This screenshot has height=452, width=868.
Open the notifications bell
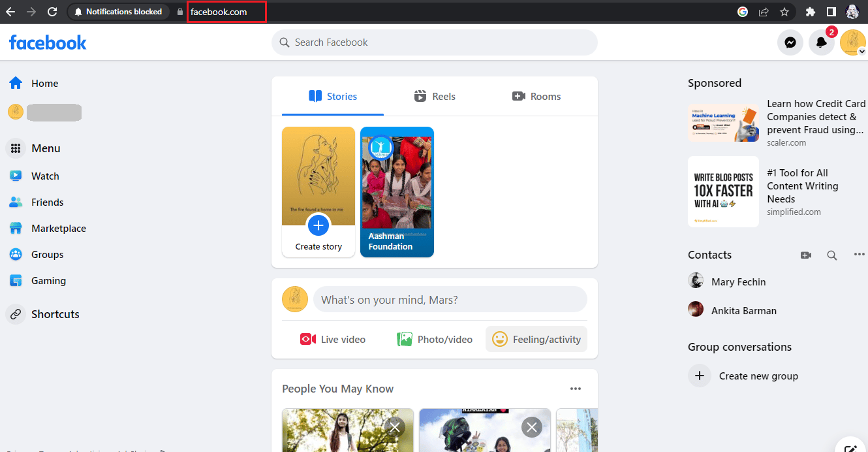(822, 42)
